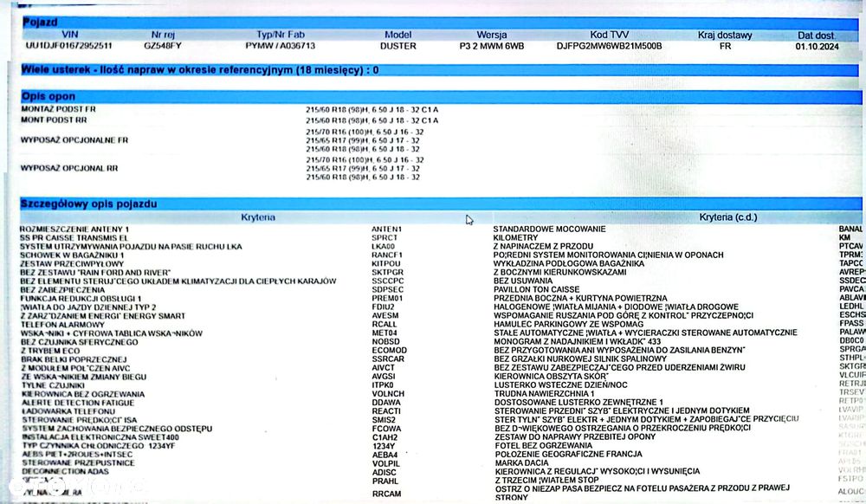Viewport: 866px width, 504px height.
Task: Select Typ/Nr Fab value PYMW / A036713
Action: [280, 46]
